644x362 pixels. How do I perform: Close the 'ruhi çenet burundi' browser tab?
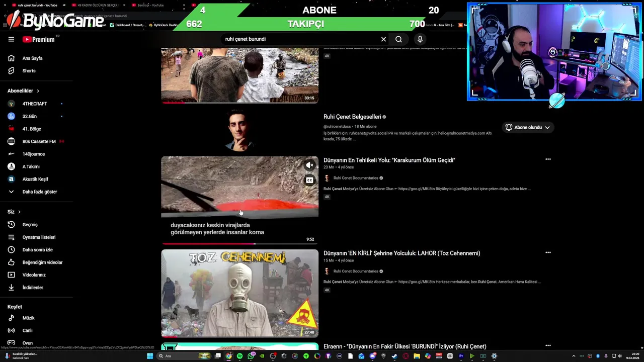pos(64,5)
